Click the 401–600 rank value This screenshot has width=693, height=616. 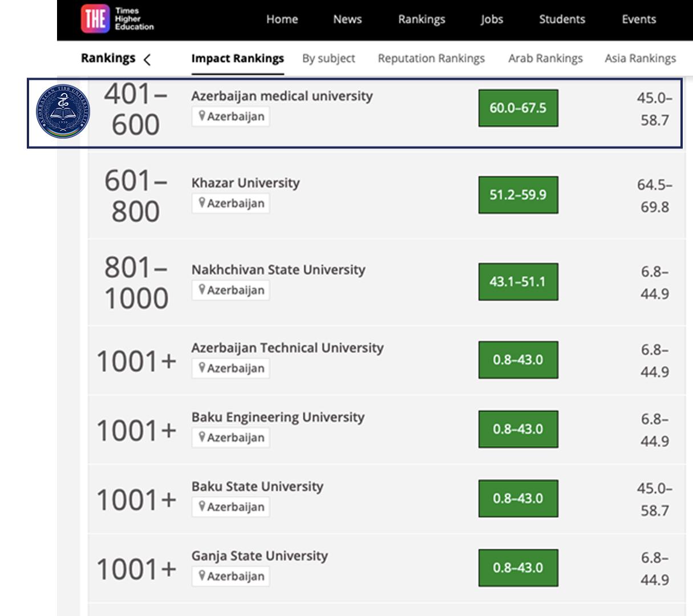coord(136,109)
